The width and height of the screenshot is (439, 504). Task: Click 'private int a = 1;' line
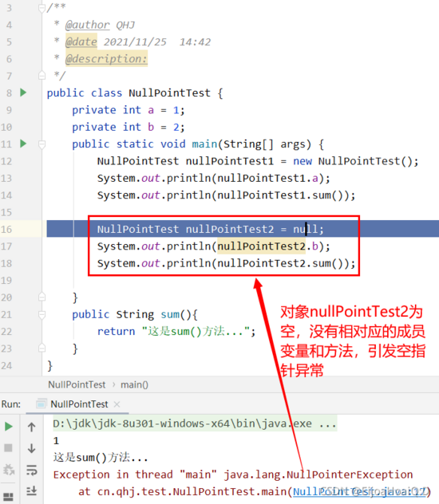(129, 110)
